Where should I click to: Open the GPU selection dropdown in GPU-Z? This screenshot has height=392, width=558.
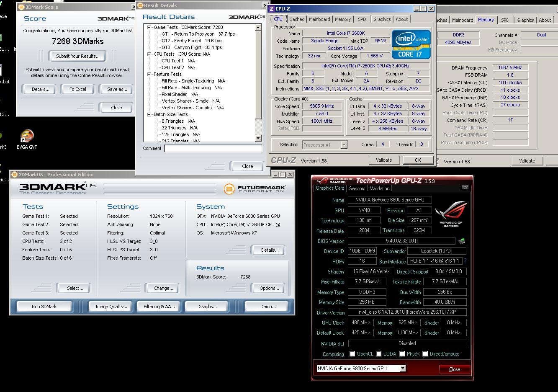pyautogui.click(x=403, y=368)
